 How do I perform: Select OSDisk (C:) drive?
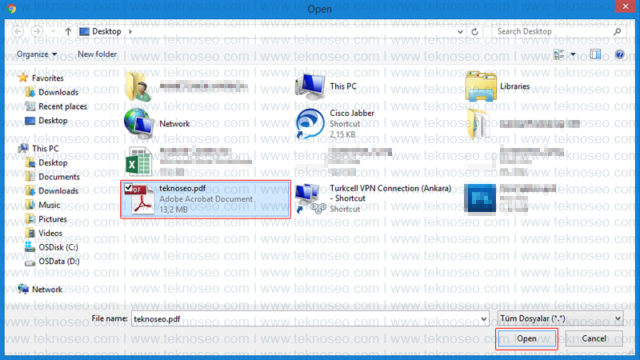(x=58, y=247)
